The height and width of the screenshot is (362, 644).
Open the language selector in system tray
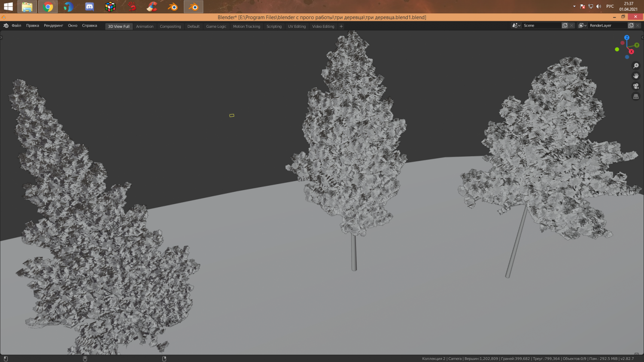pos(609,6)
